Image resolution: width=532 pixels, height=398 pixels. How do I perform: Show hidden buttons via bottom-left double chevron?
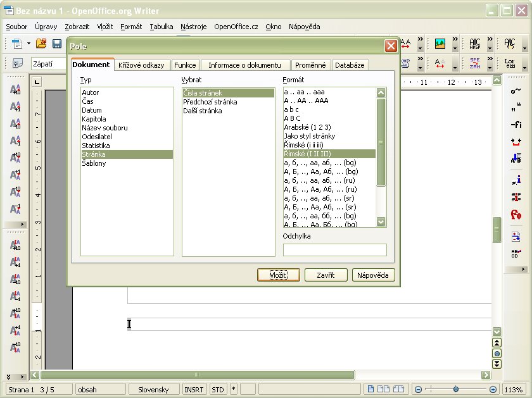tap(8, 376)
